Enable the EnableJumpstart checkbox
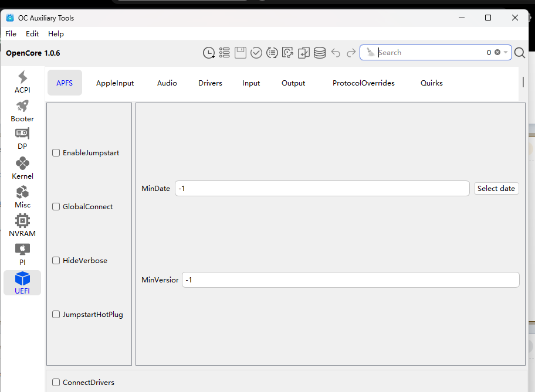This screenshot has width=535, height=392. click(56, 153)
